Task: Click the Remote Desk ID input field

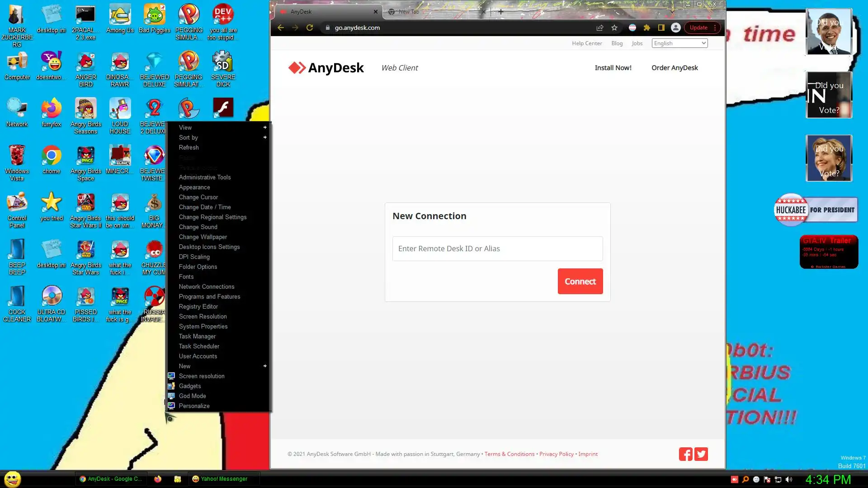Action: [497, 249]
